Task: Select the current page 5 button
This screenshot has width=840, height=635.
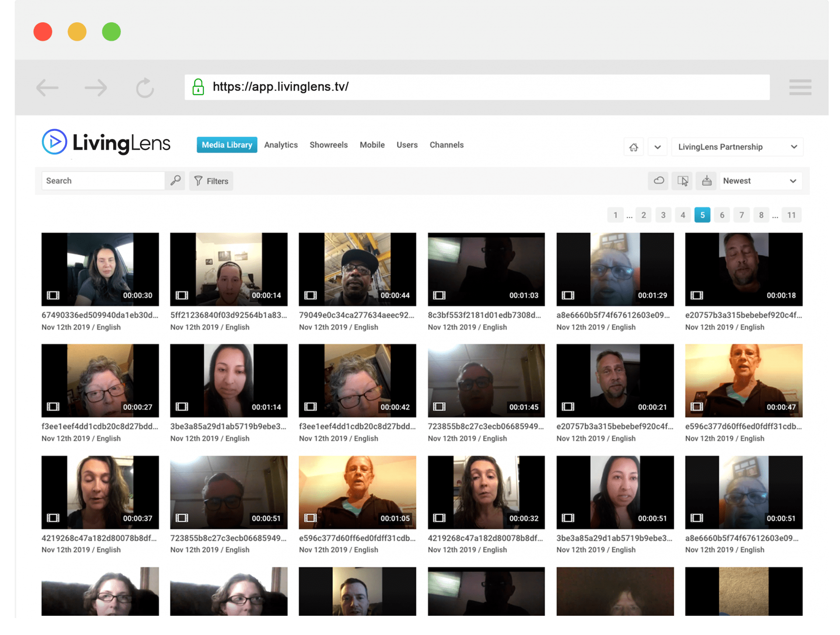Action: [703, 215]
